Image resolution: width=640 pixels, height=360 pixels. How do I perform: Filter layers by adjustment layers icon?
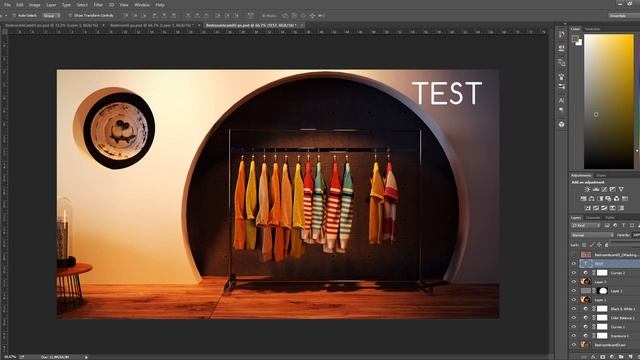[x=615, y=225]
